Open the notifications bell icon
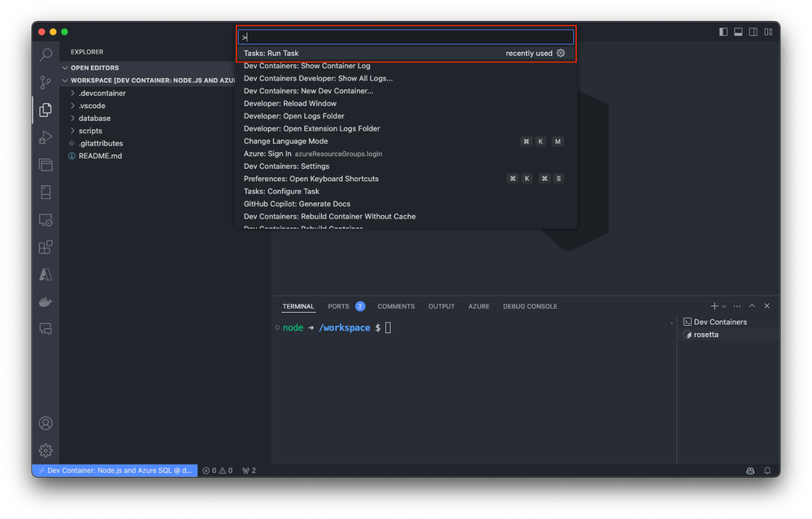Image resolution: width=812 pixels, height=519 pixels. [767, 471]
